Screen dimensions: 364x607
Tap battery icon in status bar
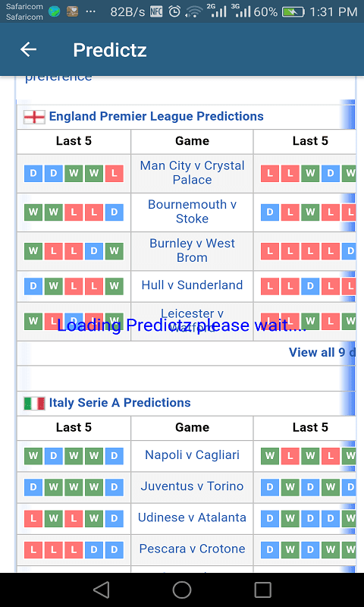(x=293, y=12)
